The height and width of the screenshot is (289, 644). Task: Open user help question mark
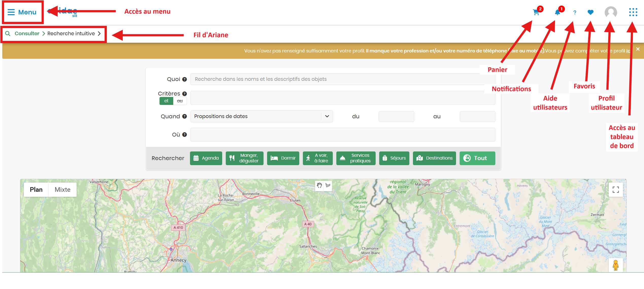575,12
